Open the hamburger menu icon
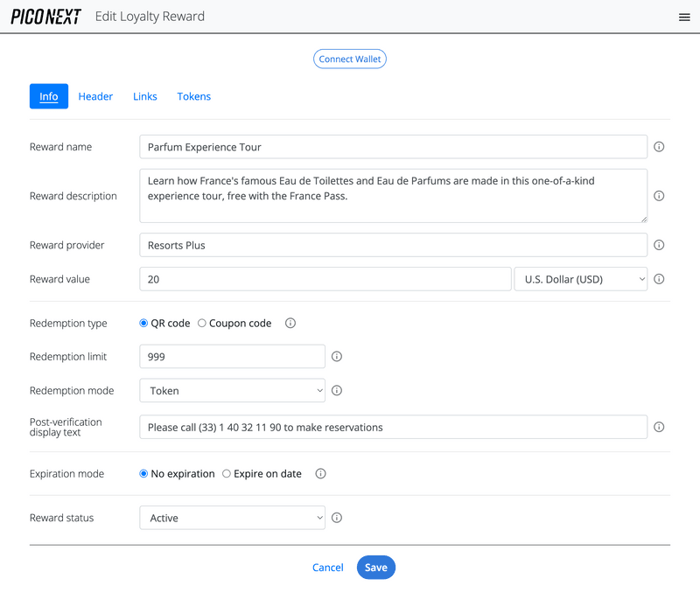The width and height of the screenshot is (700, 600). (x=684, y=17)
